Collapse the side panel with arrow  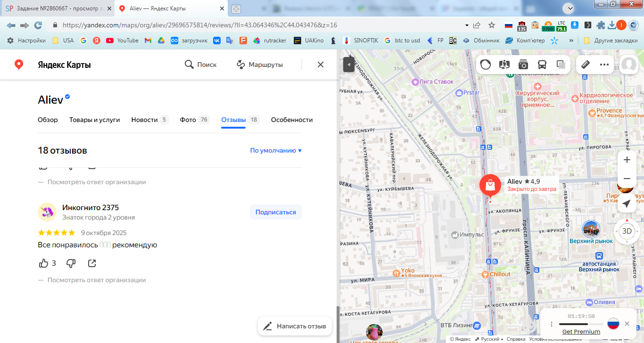pos(349,64)
